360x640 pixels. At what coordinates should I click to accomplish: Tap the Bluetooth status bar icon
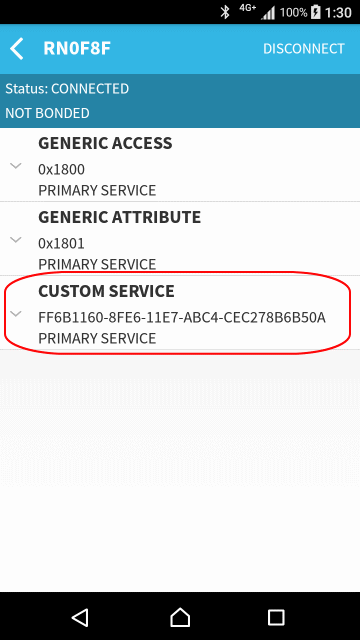pyautogui.click(x=225, y=12)
